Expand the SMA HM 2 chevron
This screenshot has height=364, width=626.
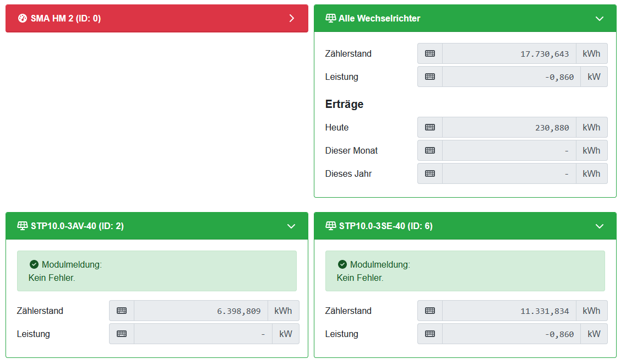pos(292,18)
